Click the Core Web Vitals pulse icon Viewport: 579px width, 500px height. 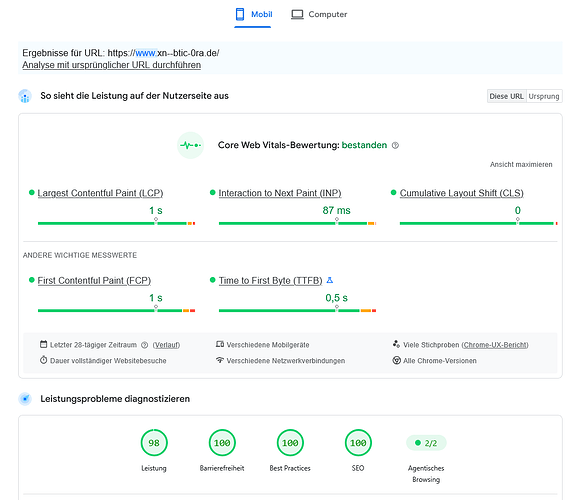(191, 145)
